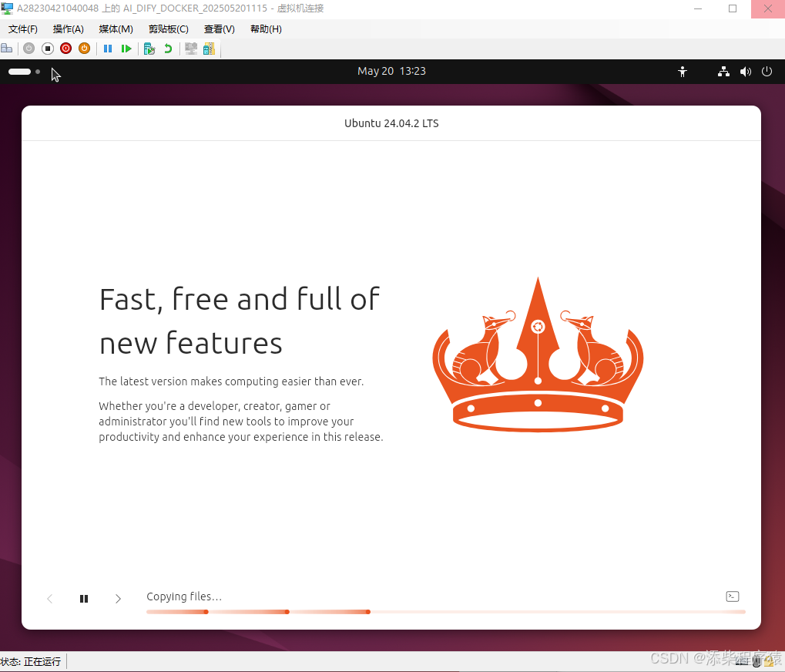Create a checkpoint with the server-and-clock icon
785x672 pixels.
(149, 49)
